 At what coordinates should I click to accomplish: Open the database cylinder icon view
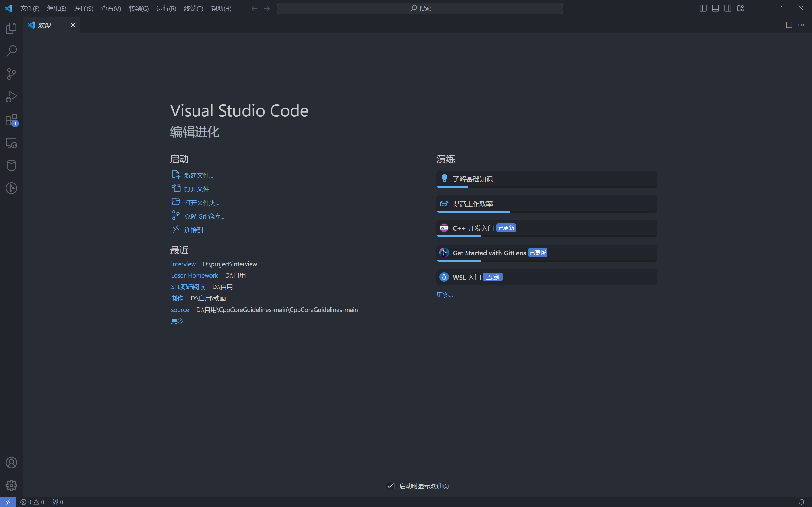click(11, 165)
